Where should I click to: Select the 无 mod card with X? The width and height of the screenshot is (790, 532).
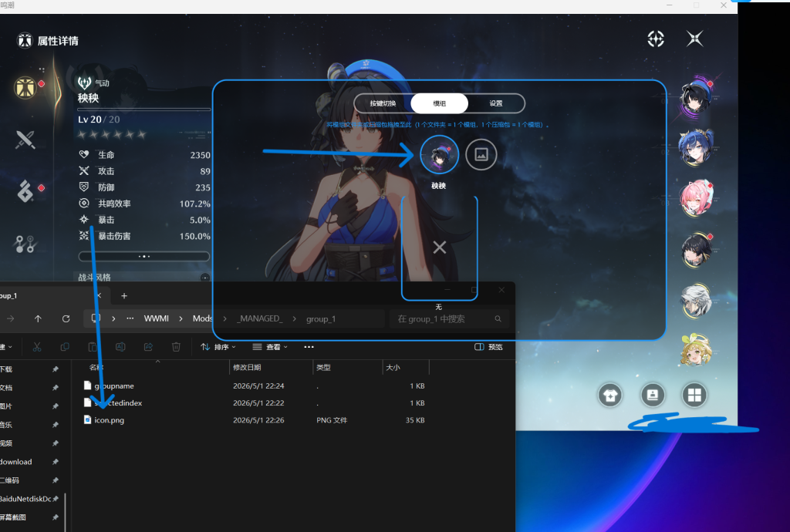439,248
